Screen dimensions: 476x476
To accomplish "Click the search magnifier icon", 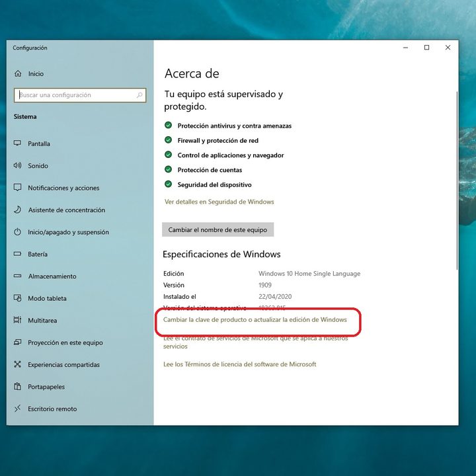I will [x=139, y=95].
